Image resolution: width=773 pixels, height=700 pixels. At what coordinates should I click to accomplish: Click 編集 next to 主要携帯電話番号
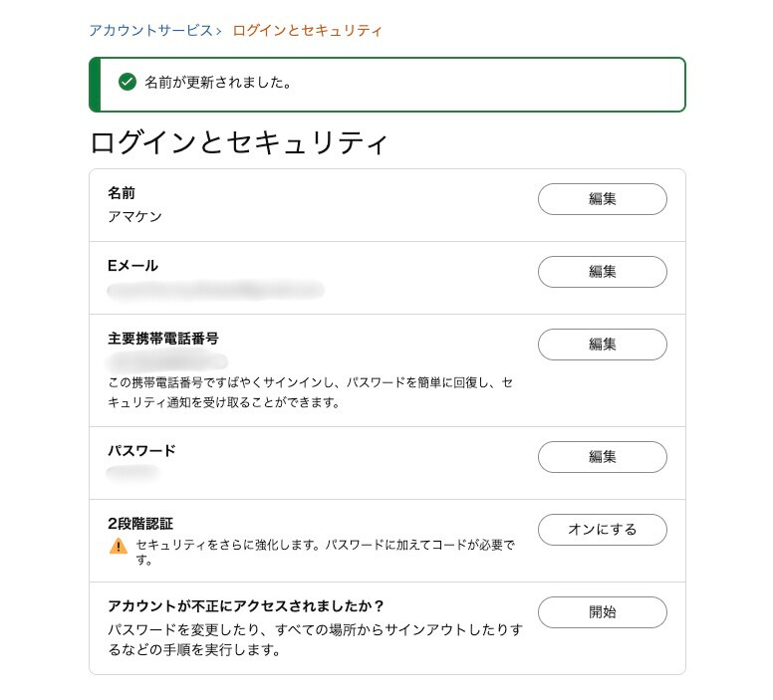[602, 345]
